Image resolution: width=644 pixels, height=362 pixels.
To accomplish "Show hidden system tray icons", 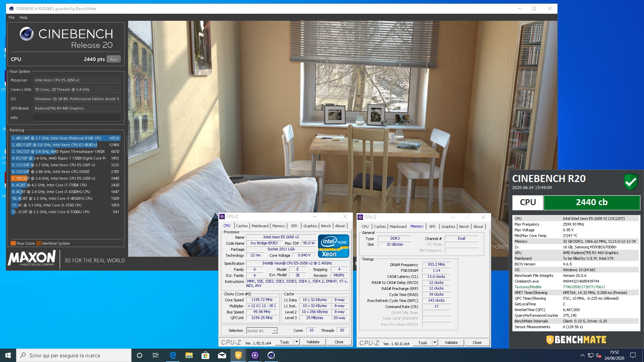I will (582, 355).
